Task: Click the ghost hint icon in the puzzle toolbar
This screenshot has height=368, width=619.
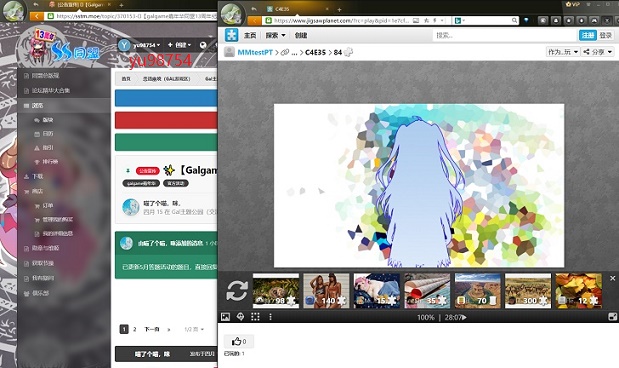Action: click(240, 317)
